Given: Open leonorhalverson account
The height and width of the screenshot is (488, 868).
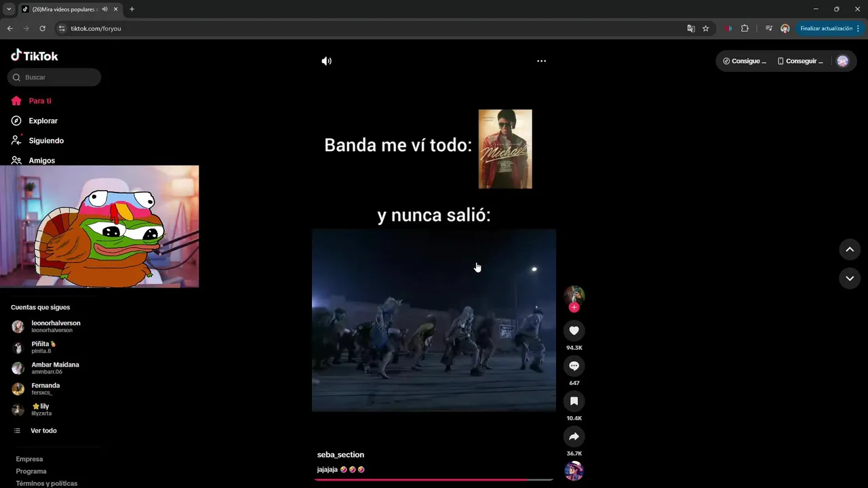Looking at the screenshot, I should coord(46,327).
